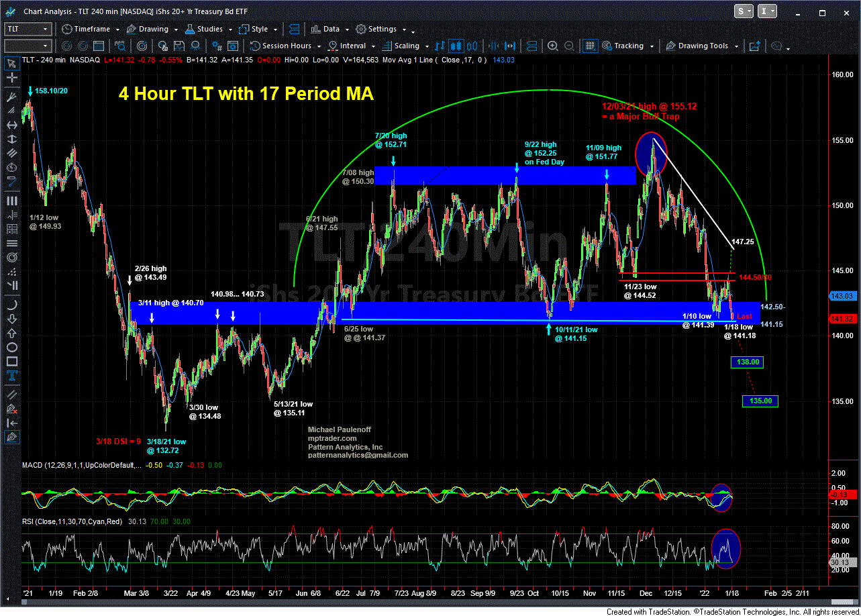Click the new chart image icon with plus
Screen dimensions: 861x616
pyautogui.click(x=754, y=46)
